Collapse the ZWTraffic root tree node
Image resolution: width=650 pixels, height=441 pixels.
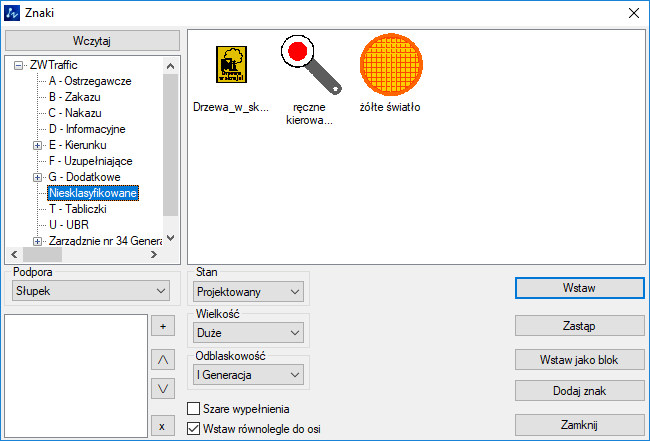20,65
